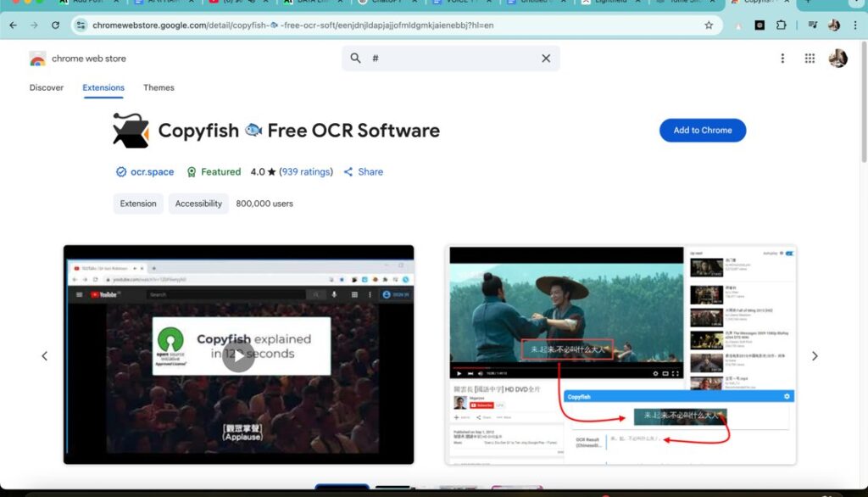Click the search magnifier icon
This screenshot has width=868, height=497.
tap(355, 59)
